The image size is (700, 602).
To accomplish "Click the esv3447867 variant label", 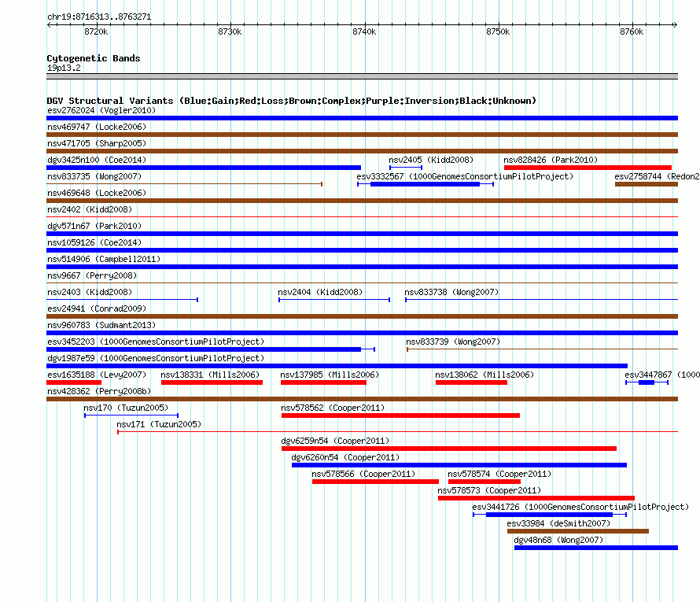I will 662,375.
